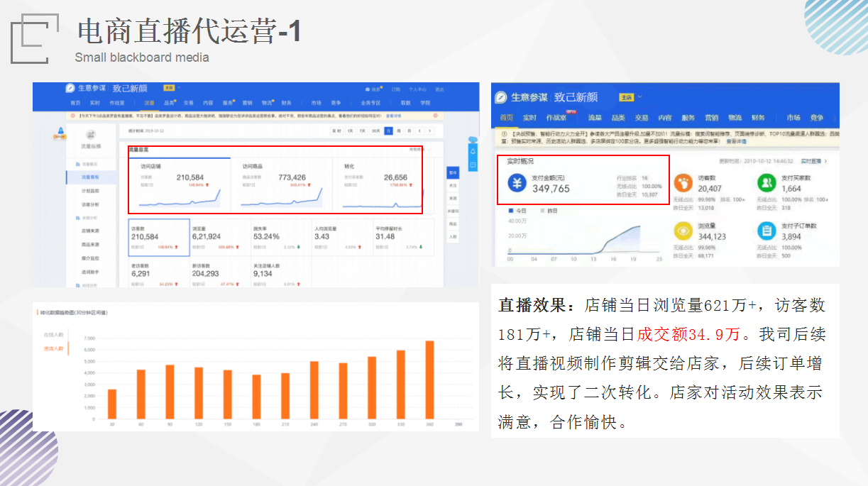Open 查看详情 link in right dashboard notice
The image size is (868, 486).
pyautogui.click(x=736, y=142)
